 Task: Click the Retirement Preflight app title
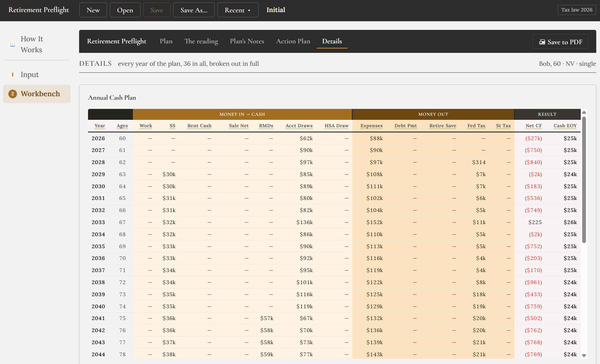(39, 10)
